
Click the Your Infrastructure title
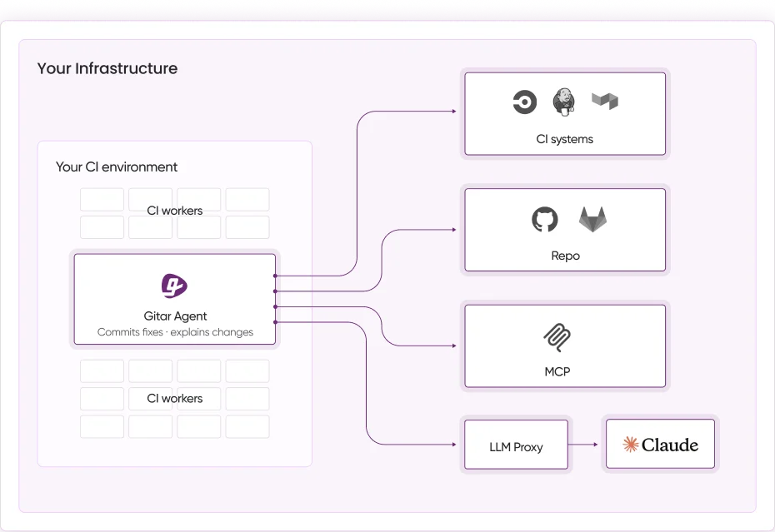tap(107, 68)
